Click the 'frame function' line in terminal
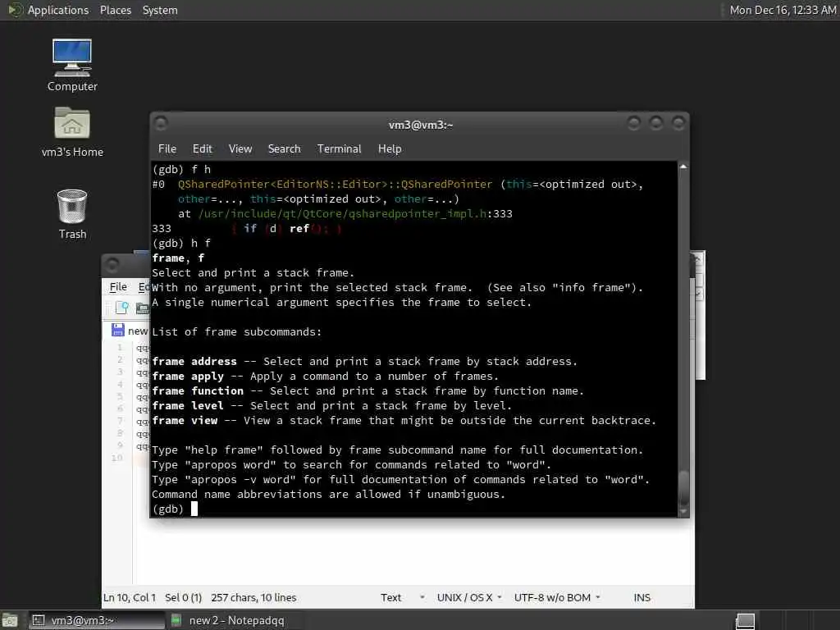The width and height of the screenshot is (840, 630). tap(367, 391)
